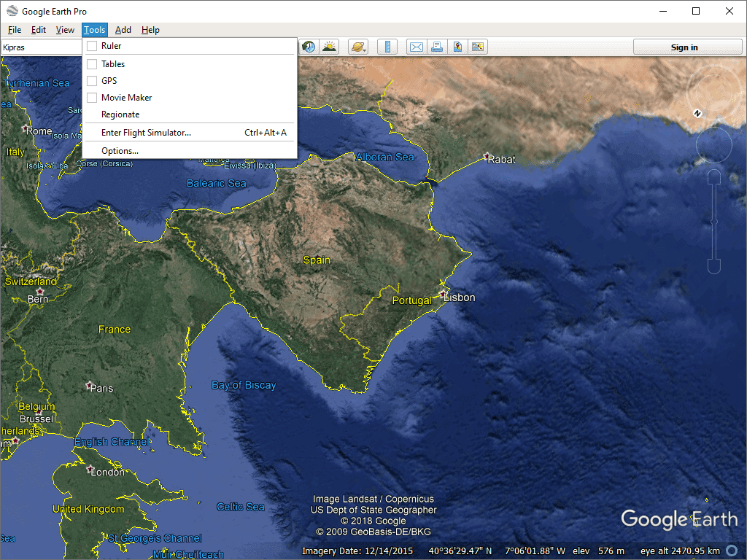
Task: Click the streaming status circle in status bar
Action: (732, 551)
